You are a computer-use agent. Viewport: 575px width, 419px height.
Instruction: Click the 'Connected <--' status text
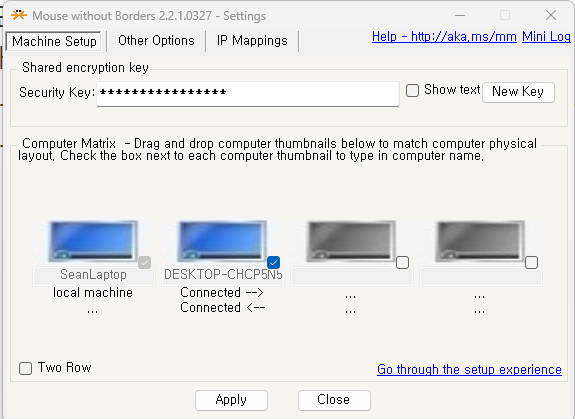click(223, 308)
